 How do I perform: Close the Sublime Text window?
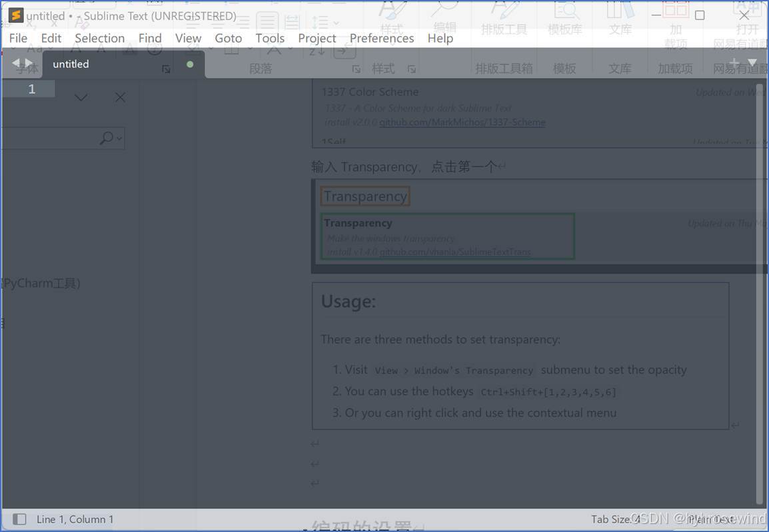pos(744,16)
